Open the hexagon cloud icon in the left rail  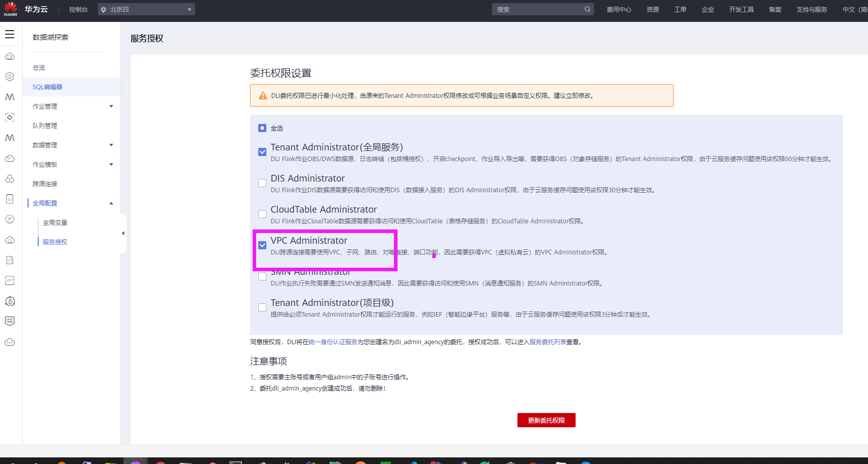point(10,76)
